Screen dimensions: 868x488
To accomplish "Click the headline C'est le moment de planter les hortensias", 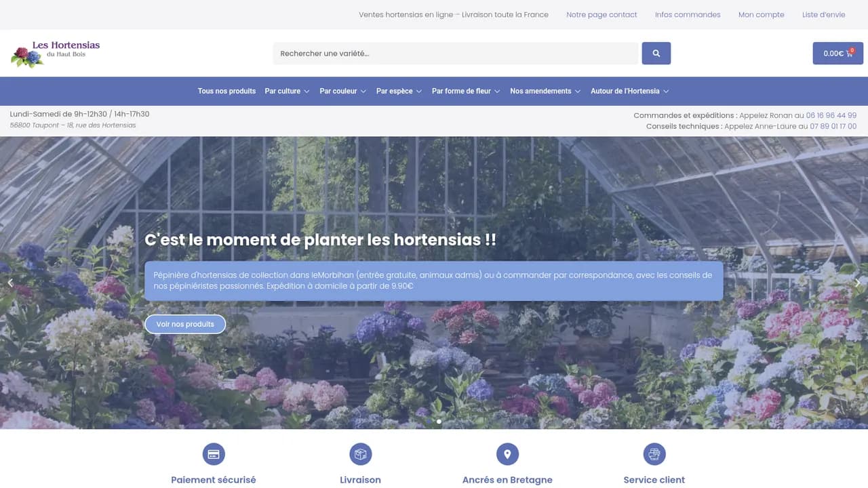I will [x=320, y=239].
